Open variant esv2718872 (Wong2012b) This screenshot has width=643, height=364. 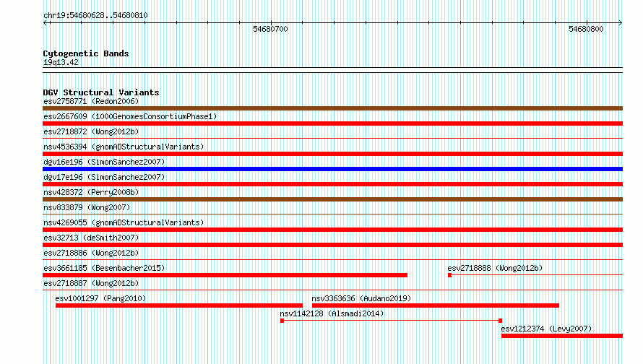(x=91, y=131)
